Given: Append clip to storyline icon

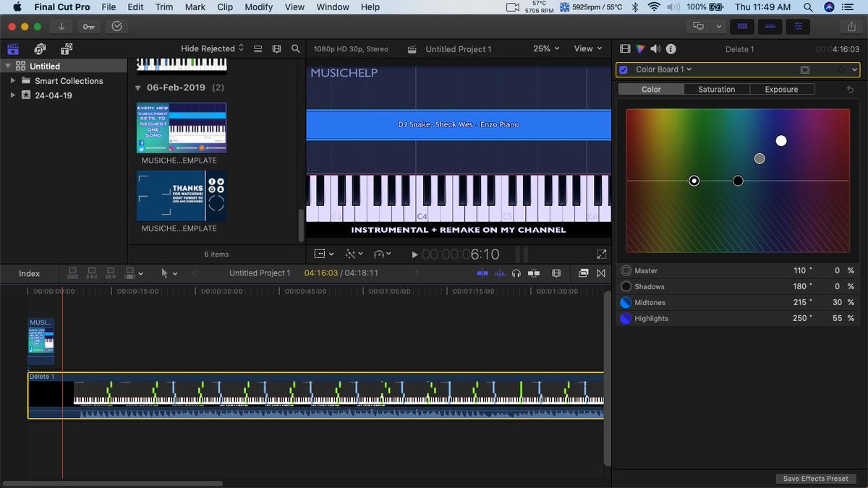Looking at the screenshot, I should [x=111, y=273].
